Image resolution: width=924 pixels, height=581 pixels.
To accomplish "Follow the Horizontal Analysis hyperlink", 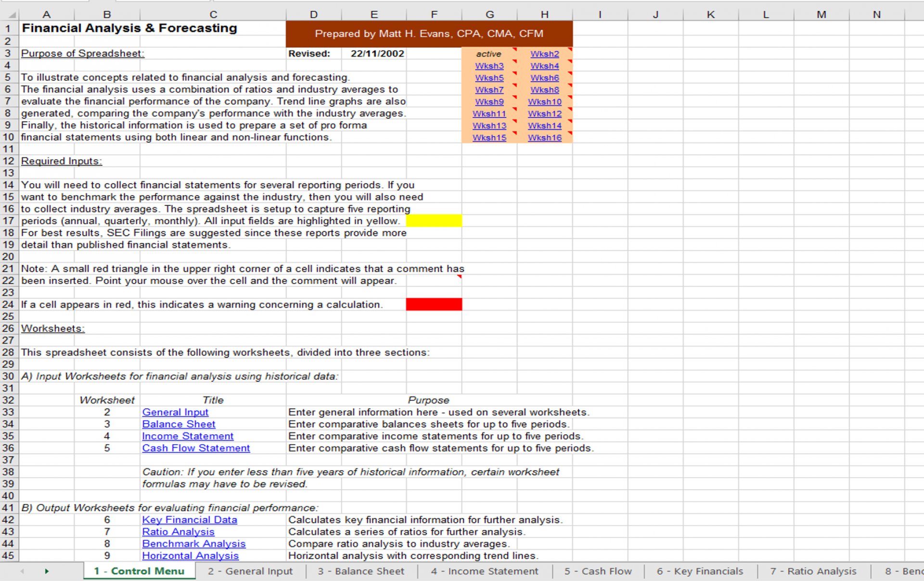I will coord(190,556).
